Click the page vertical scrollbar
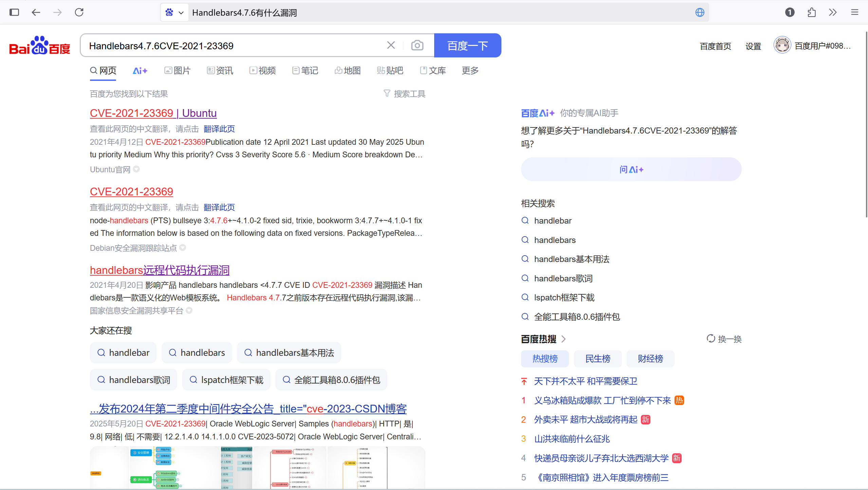868x490 pixels. click(x=866, y=124)
